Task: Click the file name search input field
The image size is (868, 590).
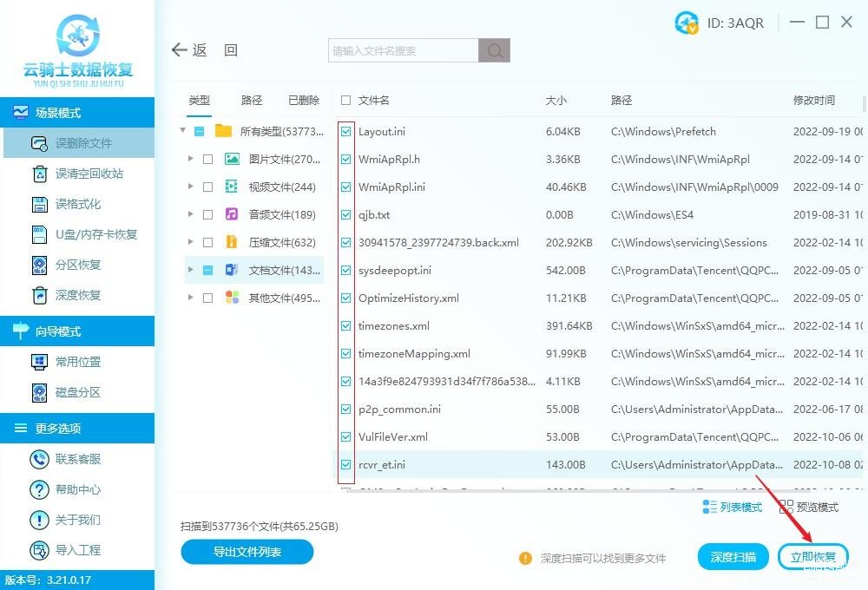Action: [x=404, y=50]
